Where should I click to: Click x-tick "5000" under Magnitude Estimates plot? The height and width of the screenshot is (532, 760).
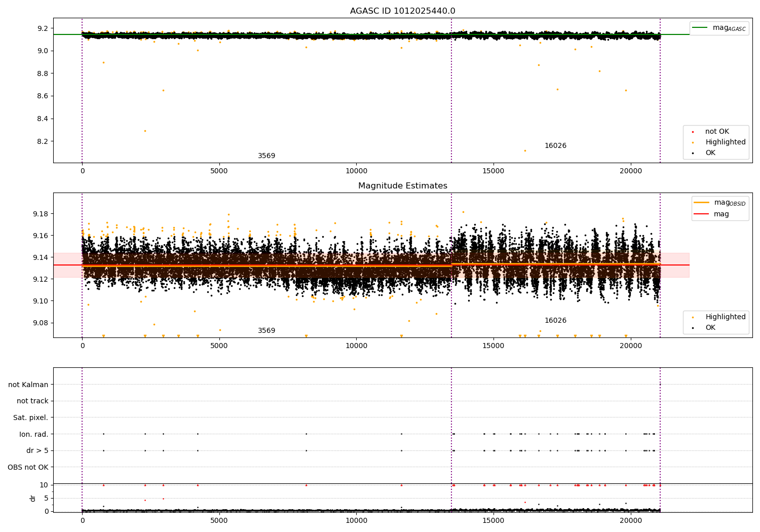click(219, 346)
